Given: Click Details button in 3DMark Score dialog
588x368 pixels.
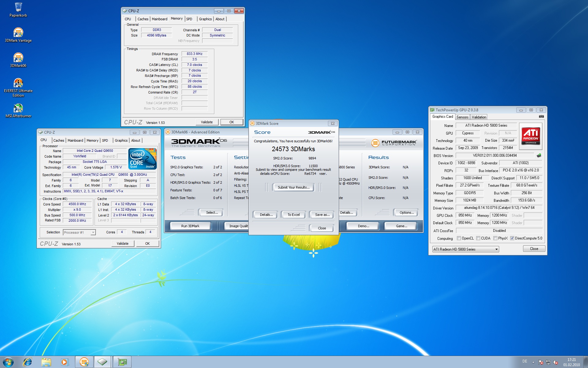Looking at the screenshot, I should click(266, 215).
